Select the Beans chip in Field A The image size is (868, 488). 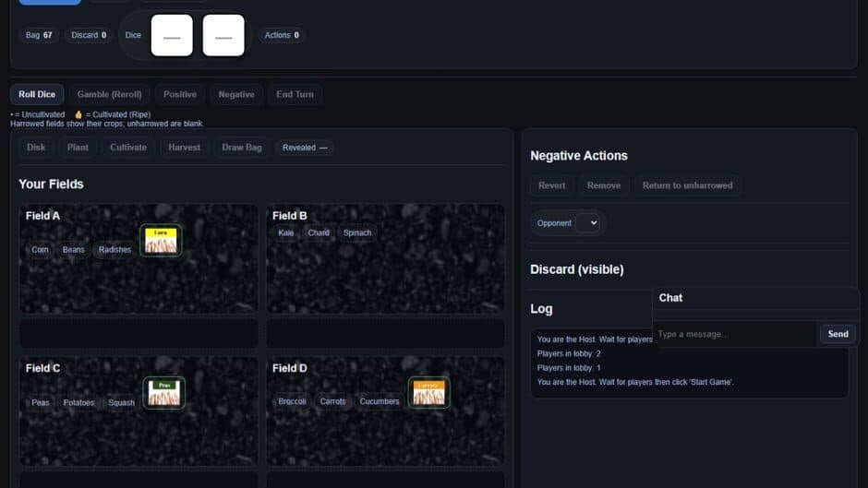[x=74, y=250]
